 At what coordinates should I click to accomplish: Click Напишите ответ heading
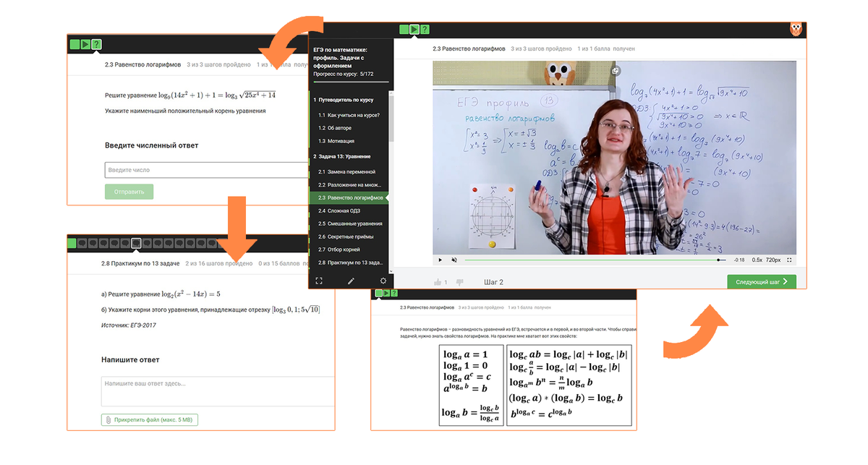click(130, 359)
